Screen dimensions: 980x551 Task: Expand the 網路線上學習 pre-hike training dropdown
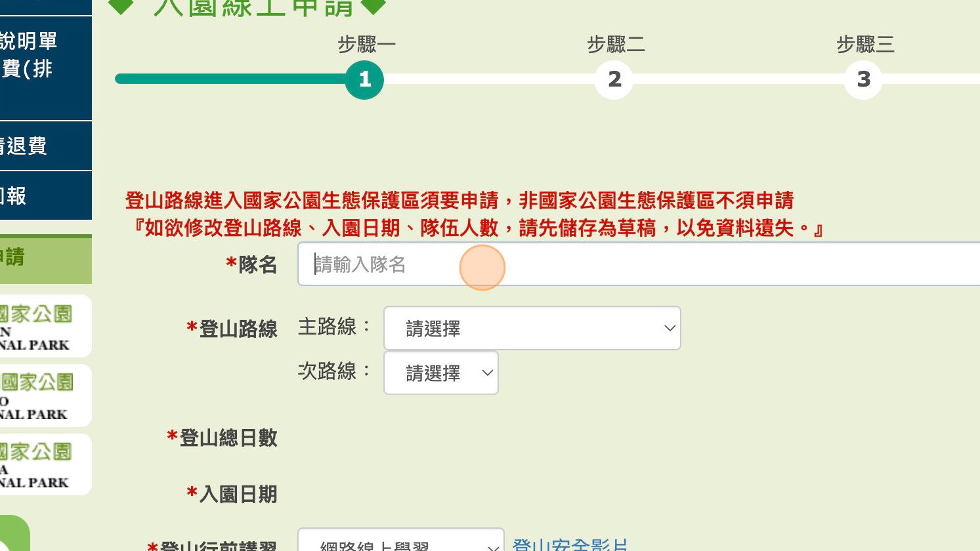(x=401, y=541)
